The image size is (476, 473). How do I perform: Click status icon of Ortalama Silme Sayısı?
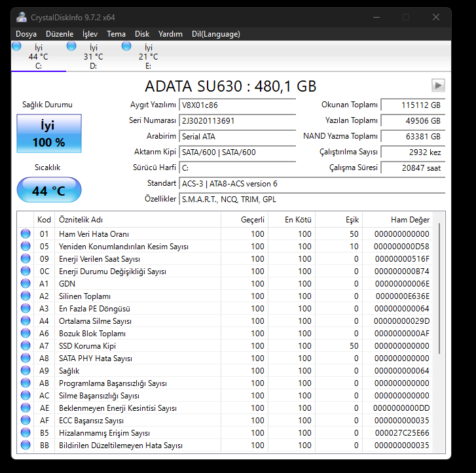(x=26, y=321)
